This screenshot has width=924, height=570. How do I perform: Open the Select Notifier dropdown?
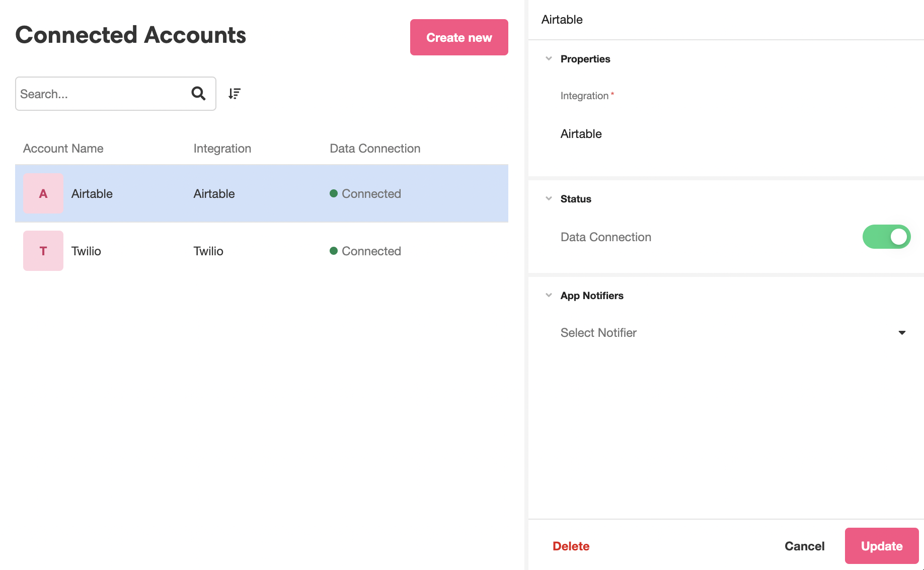(733, 333)
